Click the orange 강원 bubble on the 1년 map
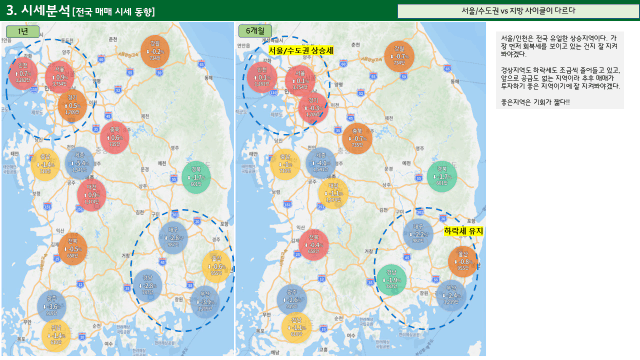 click(155, 52)
